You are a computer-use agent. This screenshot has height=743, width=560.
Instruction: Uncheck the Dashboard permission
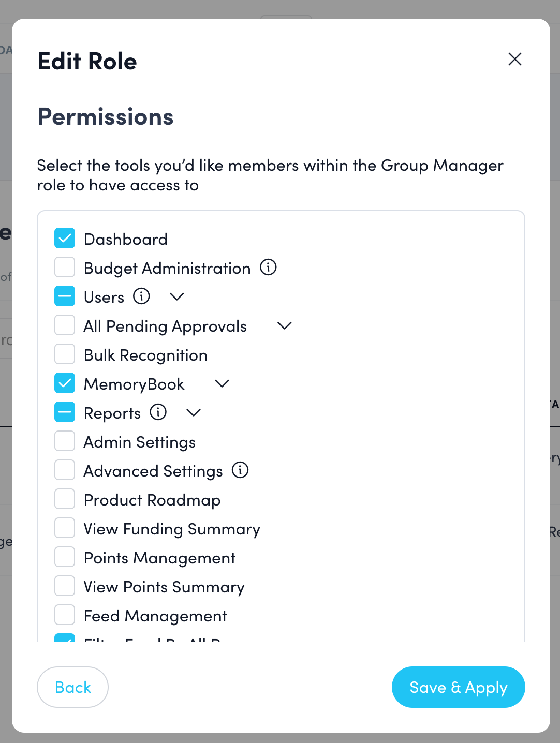point(65,238)
